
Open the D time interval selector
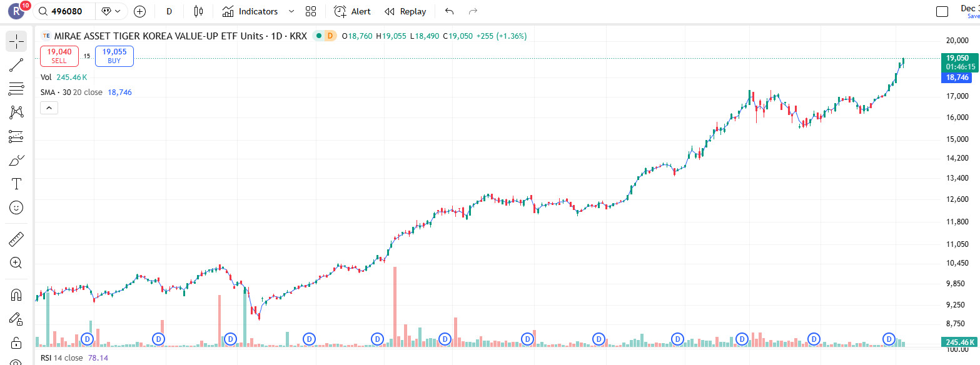pyautogui.click(x=169, y=11)
